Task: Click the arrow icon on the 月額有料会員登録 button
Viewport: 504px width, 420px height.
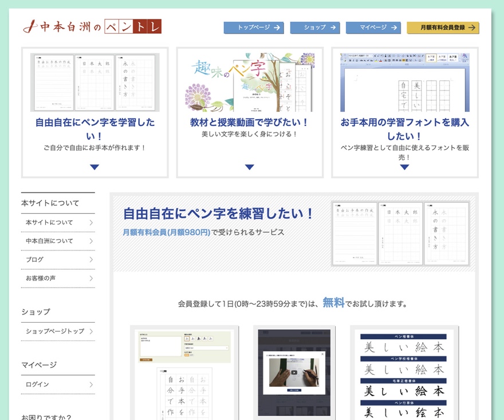Action: tap(472, 27)
